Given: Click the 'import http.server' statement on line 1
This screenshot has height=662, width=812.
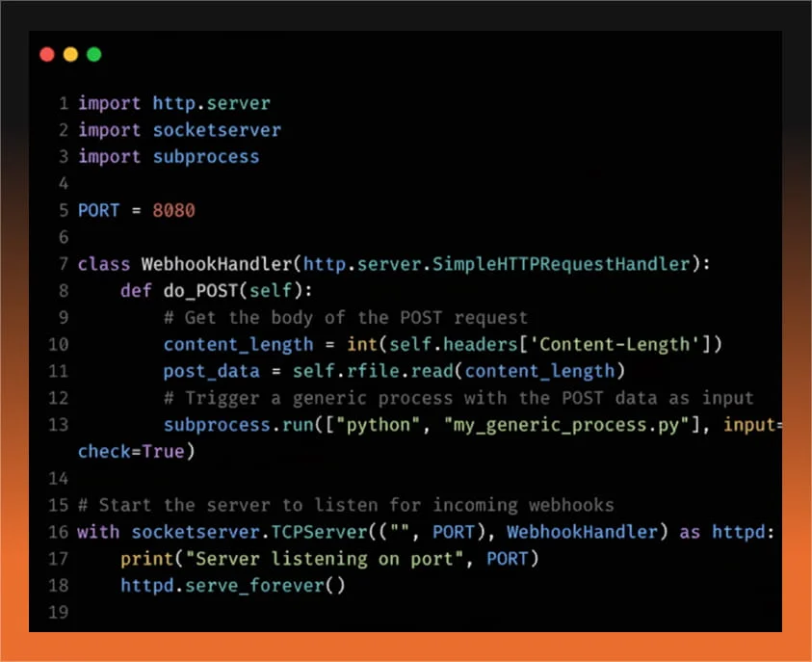Looking at the screenshot, I should point(173,103).
